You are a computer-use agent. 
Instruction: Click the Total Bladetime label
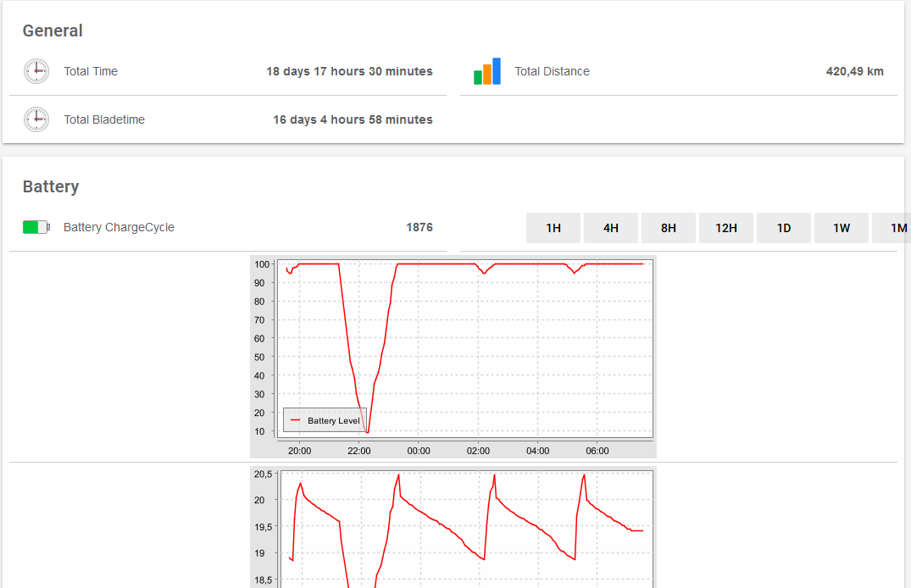(104, 119)
